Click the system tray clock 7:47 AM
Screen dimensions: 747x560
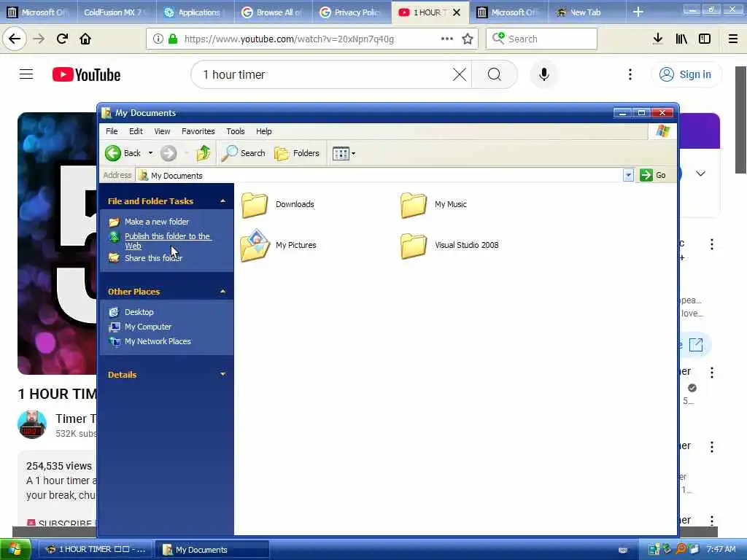[721, 550]
